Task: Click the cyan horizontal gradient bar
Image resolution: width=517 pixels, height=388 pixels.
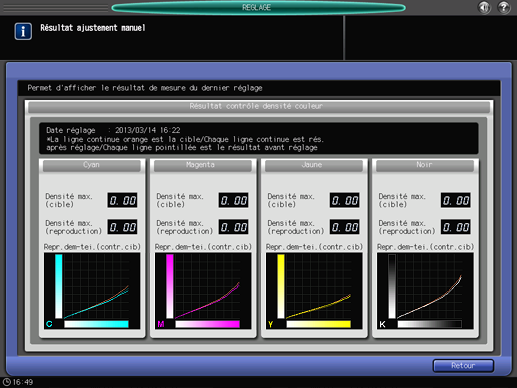Action: pos(96,324)
